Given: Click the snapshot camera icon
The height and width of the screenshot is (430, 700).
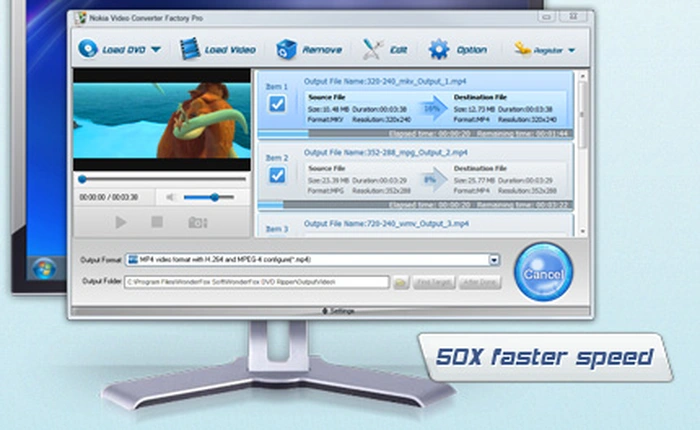Looking at the screenshot, I should [197, 222].
